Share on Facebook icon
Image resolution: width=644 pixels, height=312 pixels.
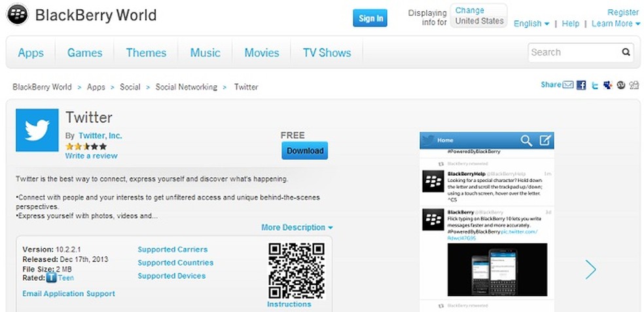(x=581, y=85)
